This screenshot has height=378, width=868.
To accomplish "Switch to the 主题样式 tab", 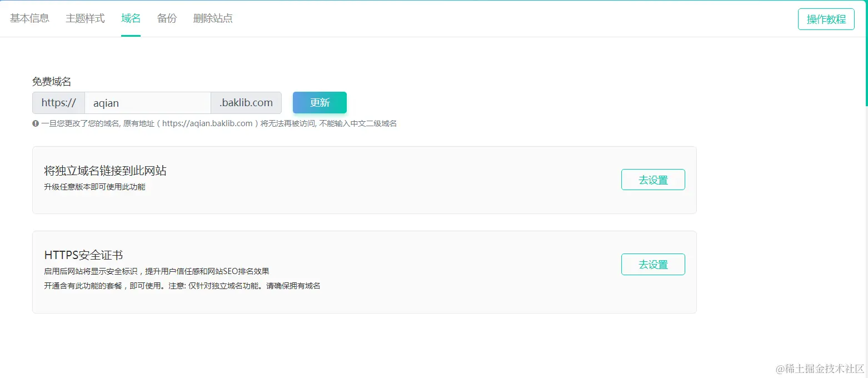I will (85, 18).
